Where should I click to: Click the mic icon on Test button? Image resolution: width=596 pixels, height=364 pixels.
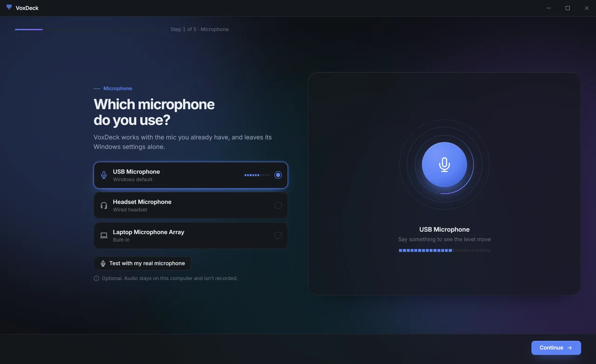pos(103,263)
